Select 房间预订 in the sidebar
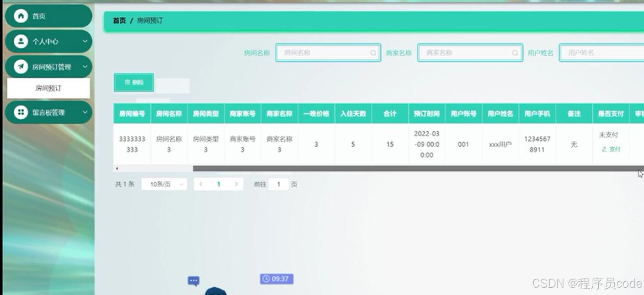The image size is (644, 295). [x=48, y=88]
